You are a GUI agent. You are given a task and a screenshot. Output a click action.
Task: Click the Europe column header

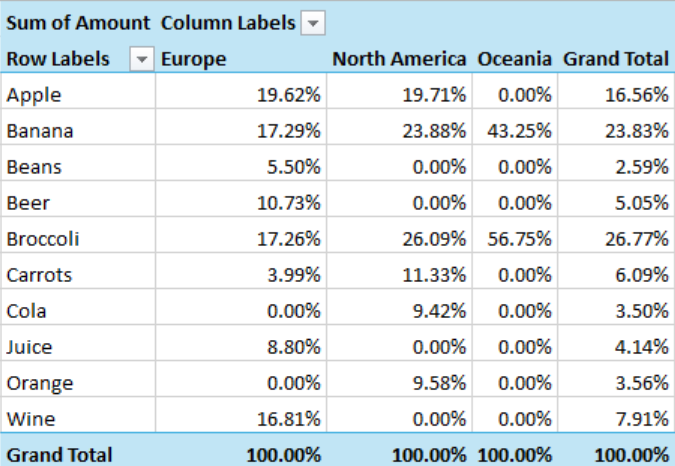pyautogui.click(x=193, y=60)
